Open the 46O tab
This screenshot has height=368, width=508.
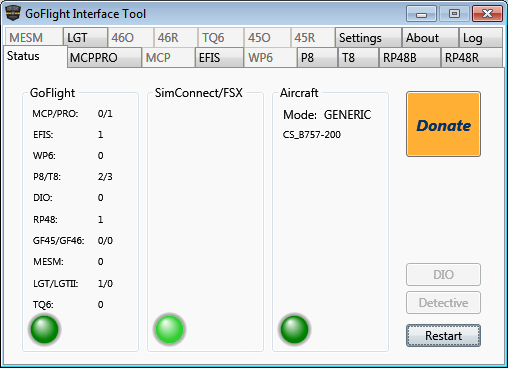[131, 38]
